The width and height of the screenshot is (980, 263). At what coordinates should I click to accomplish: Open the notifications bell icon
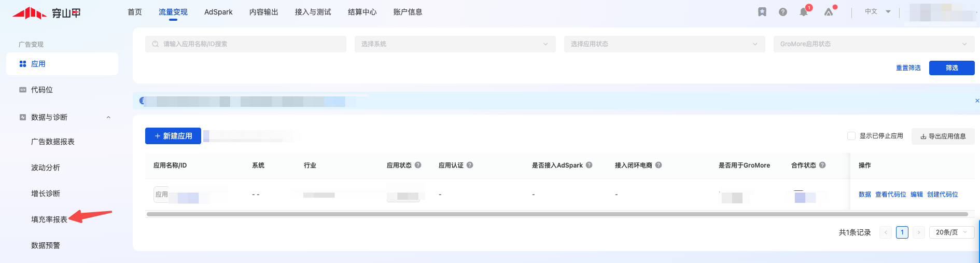pos(803,12)
